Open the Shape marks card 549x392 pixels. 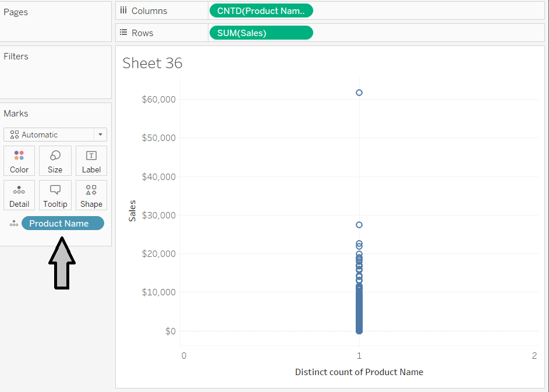91,195
